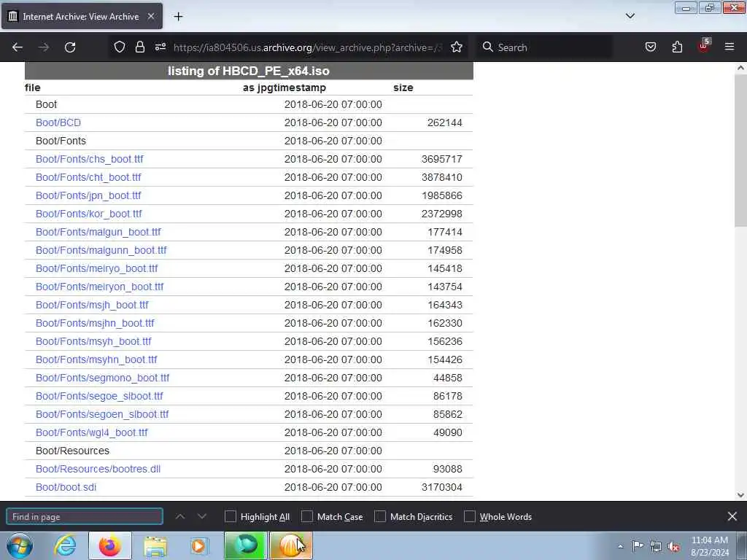
Task: Open Boot/Fonts/msyh_boot.ttf link
Action: point(93,341)
